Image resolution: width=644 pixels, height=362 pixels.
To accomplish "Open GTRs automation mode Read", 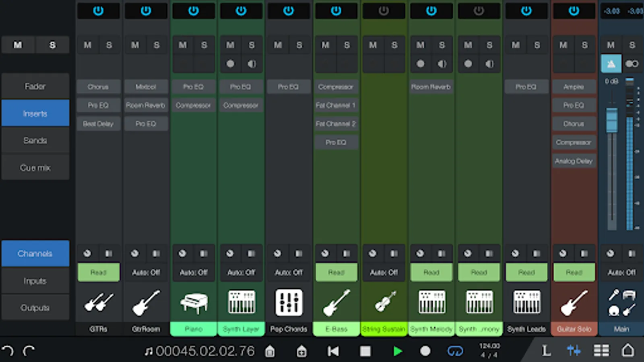I will tap(99, 272).
